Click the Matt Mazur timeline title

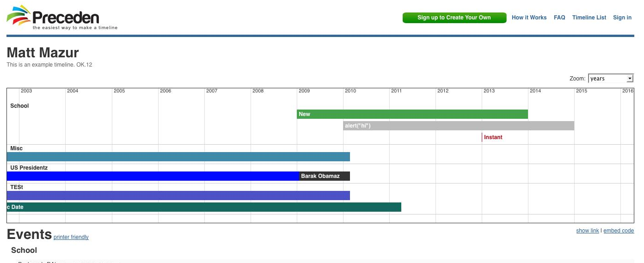[43, 53]
